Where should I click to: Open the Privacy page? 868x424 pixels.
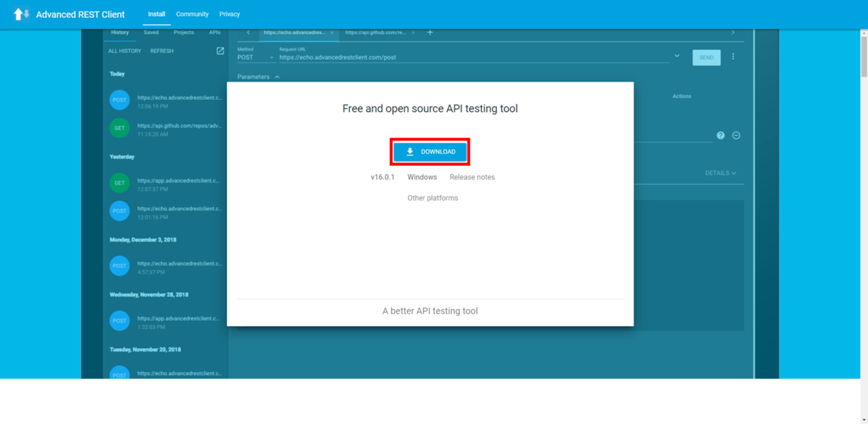point(229,14)
